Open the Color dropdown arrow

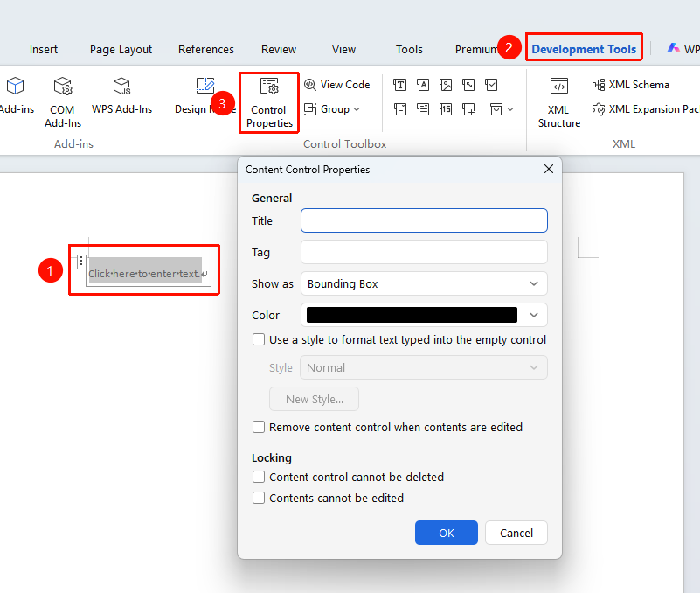pyautogui.click(x=534, y=315)
